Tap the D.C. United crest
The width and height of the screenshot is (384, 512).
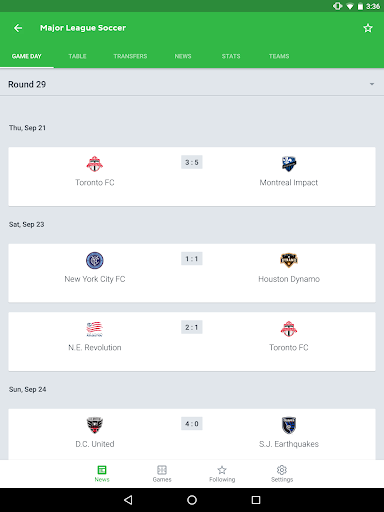[95, 425]
